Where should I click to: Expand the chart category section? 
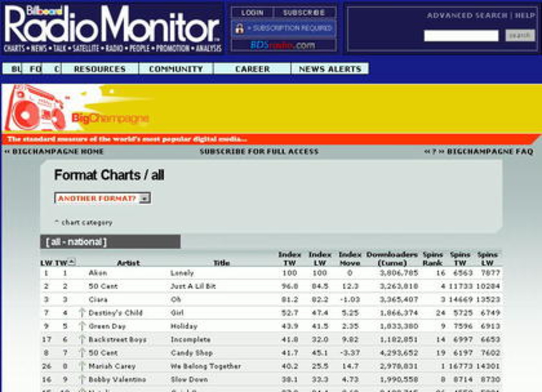click(x=84, y=222)
